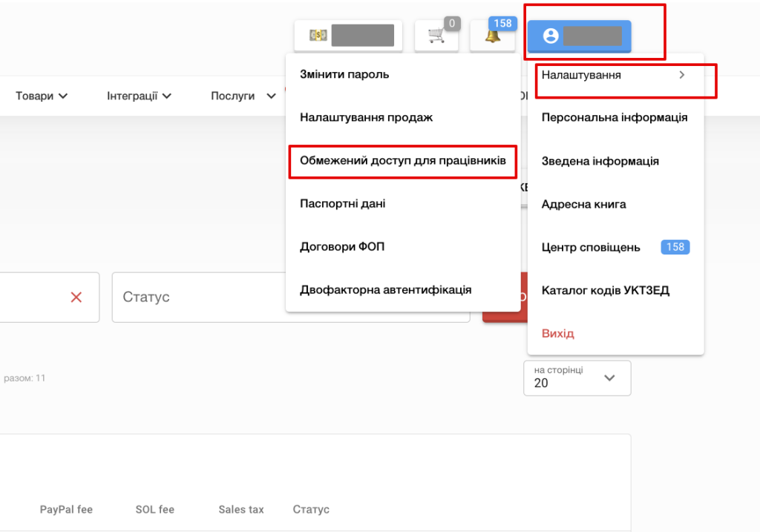This screenshot has width=760, height=532.
Task: Open Персональна інформація menu item
Action: (x=615, y=117)
